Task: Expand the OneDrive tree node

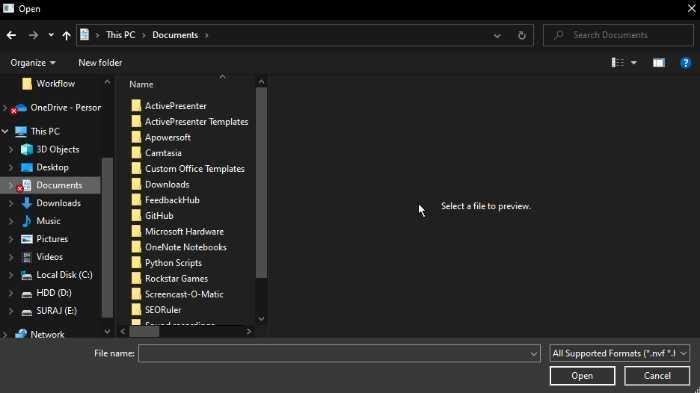Action: tap(5, 108)
